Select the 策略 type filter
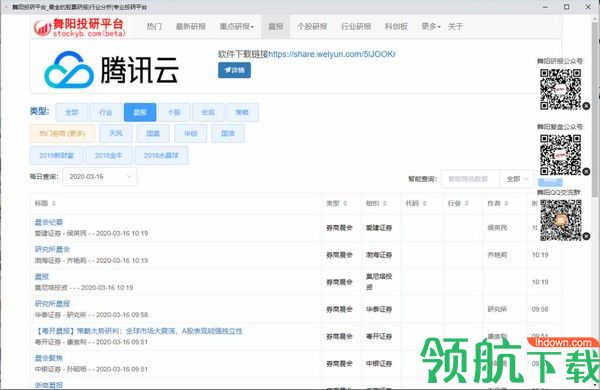 [242, 112]
